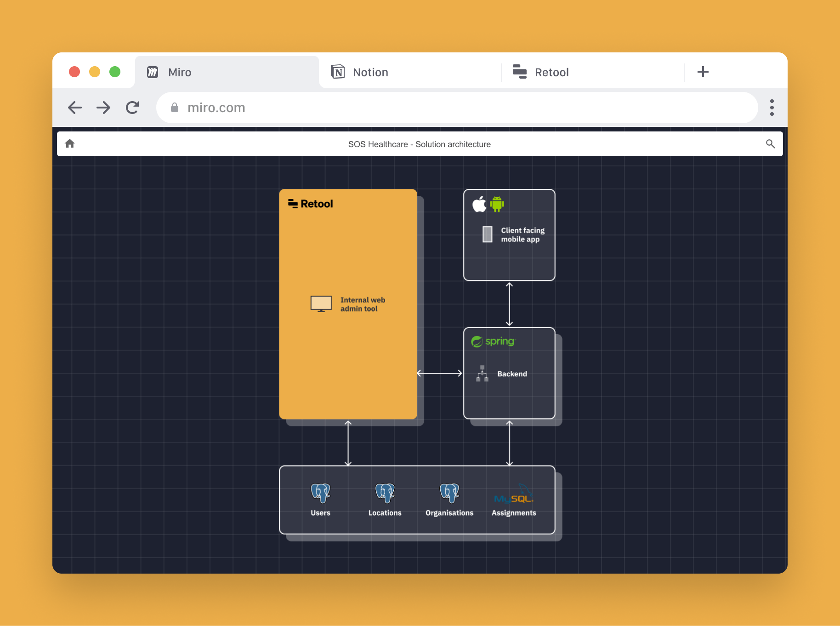Select the Apple icon on mobile app card

click(x=478, y=204)
